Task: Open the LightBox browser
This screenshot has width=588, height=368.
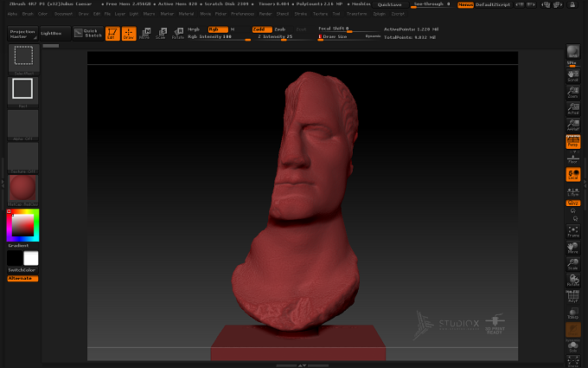Action: (55, 34)
